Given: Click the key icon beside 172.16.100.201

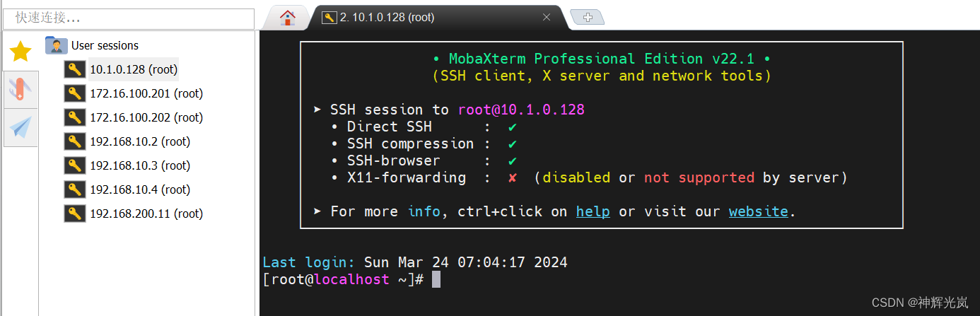Looking at the screenshot, I should [74, 93].
